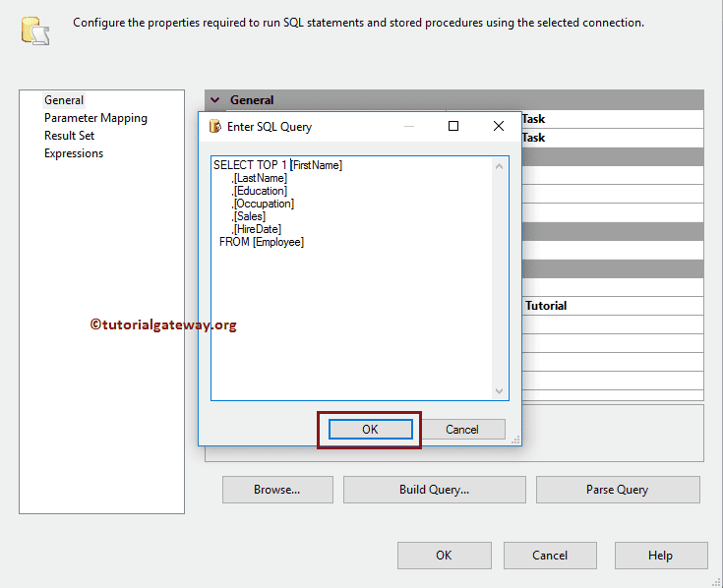
Task: Collapse the General property section
Action: pyautogui.click(x=214, y=100)
